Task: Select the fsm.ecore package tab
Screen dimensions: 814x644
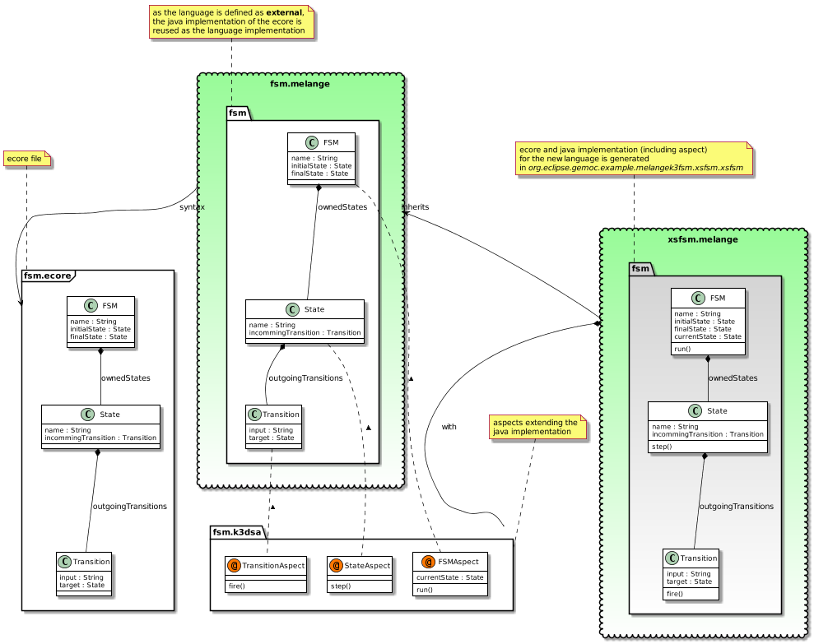Action: tap(46, 276)
